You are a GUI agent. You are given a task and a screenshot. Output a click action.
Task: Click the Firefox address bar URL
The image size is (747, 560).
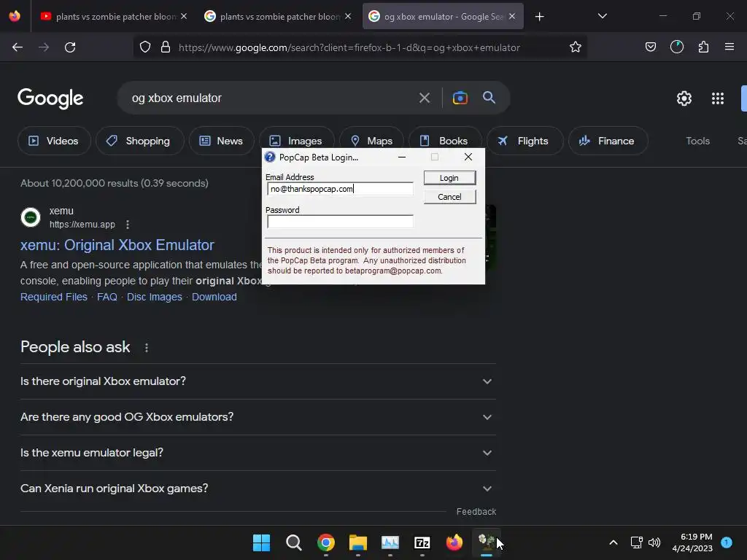click(x=349, y=47)
